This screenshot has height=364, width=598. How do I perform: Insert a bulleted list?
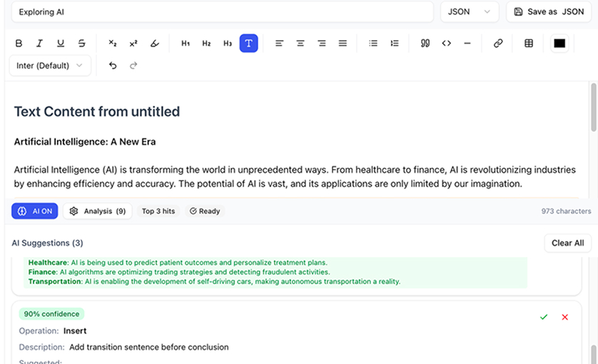pos(373,44)
